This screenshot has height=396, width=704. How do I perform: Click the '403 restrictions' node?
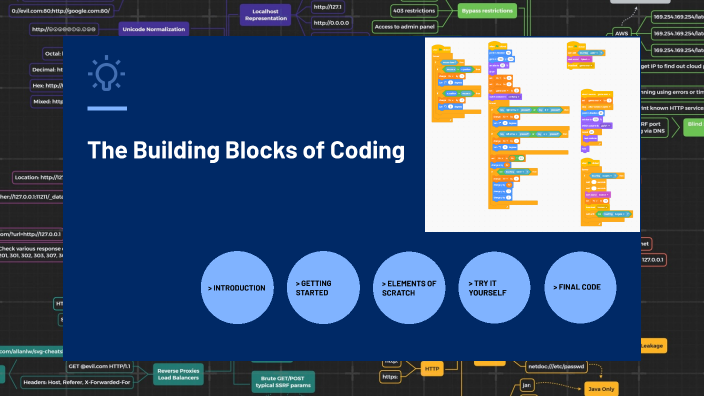pos(414,11)
